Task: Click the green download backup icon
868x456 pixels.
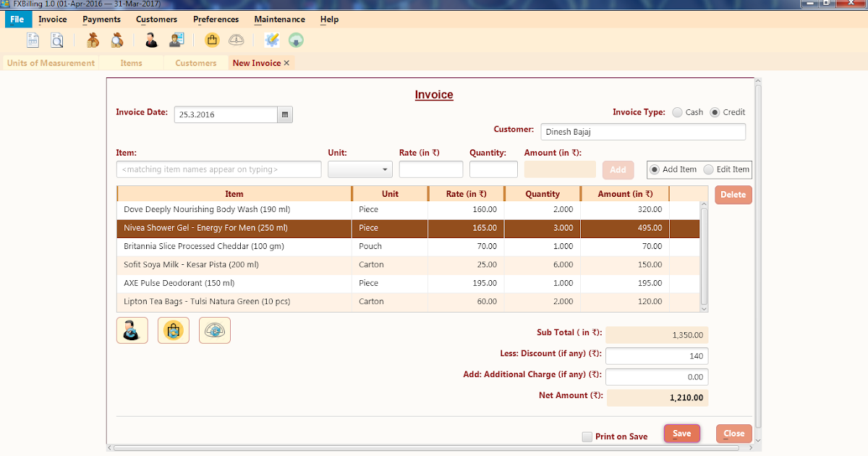Action: point(296,40)
